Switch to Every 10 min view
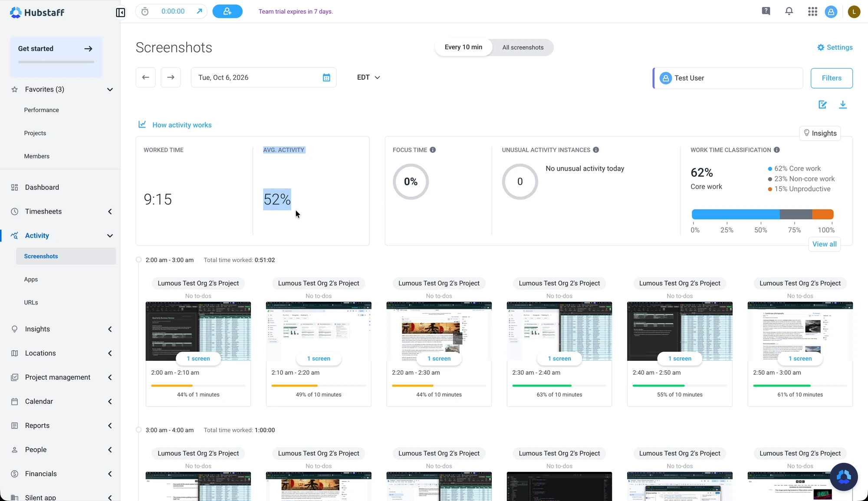Screen dimensions: 868x501 (x=463, y=47)
